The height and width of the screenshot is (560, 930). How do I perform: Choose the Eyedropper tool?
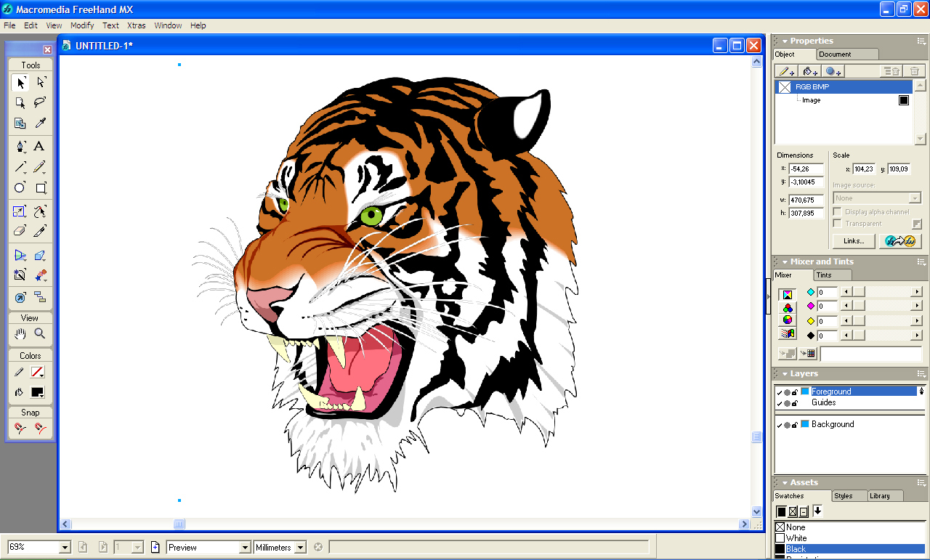(40, 123)
